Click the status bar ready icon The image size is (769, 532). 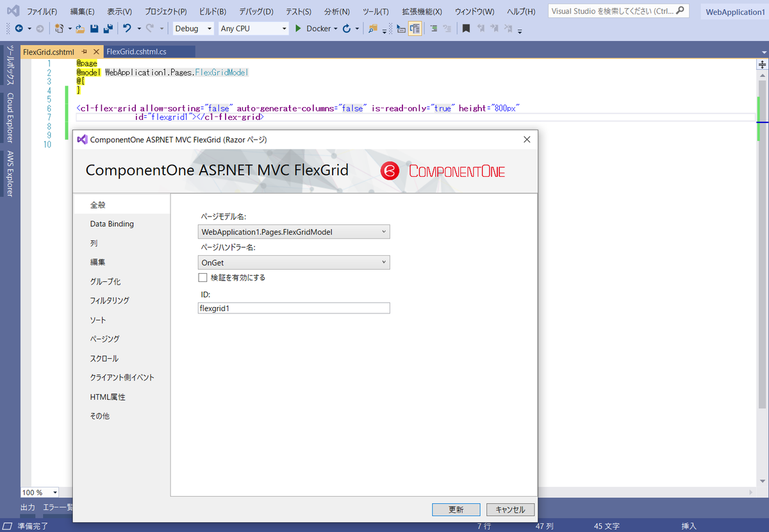click(x=7, y=526)
